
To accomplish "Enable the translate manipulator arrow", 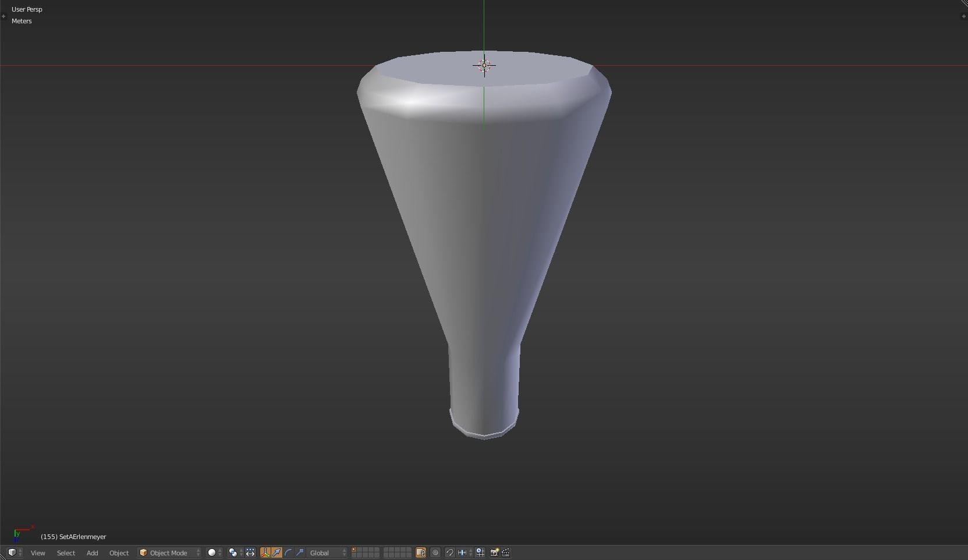I will pyautogui.click(x=276, y=552).
